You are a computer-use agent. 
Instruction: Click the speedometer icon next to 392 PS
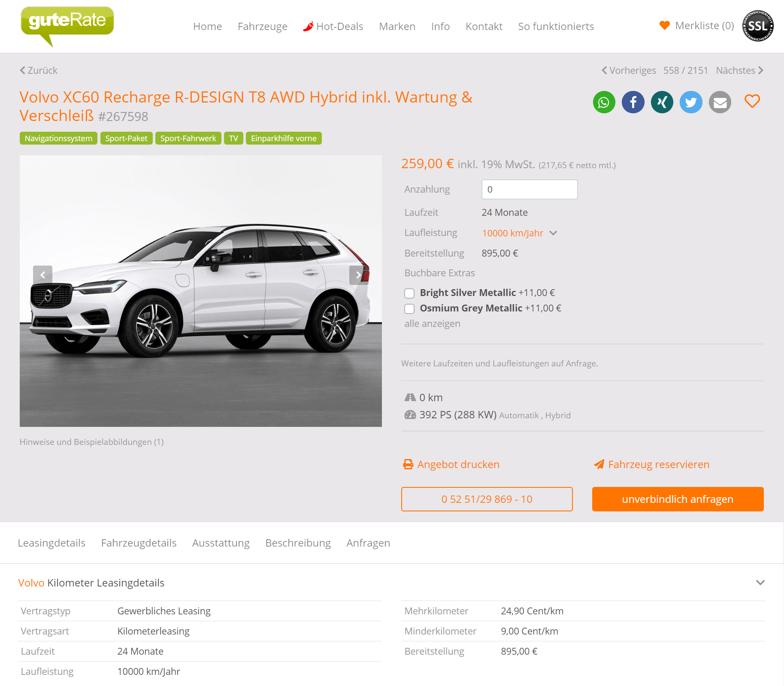pos(410,415)
